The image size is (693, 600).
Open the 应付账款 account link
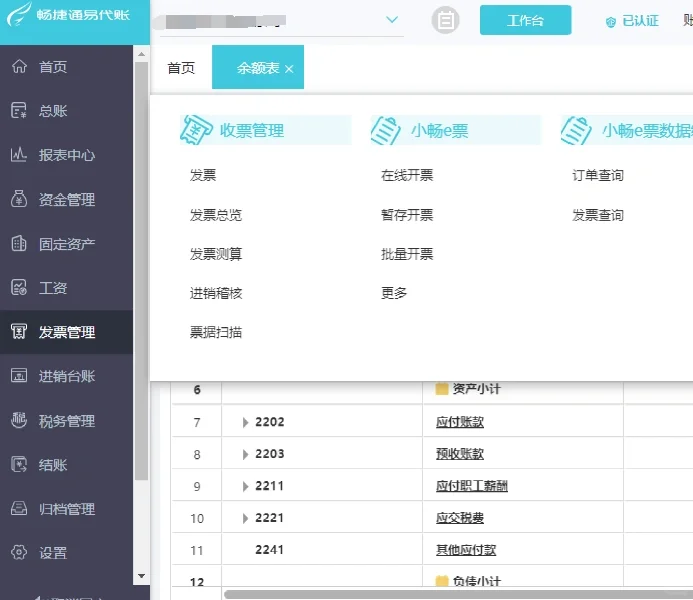coord(460,422)
